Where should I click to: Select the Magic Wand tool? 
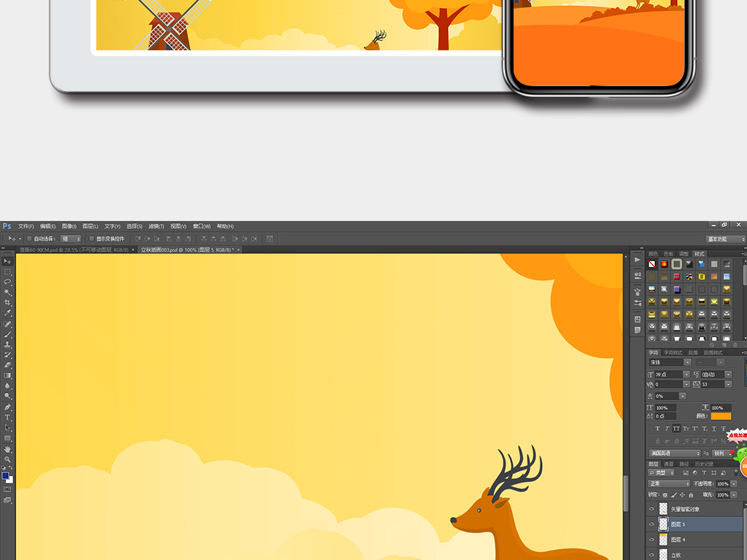point(7,292)
